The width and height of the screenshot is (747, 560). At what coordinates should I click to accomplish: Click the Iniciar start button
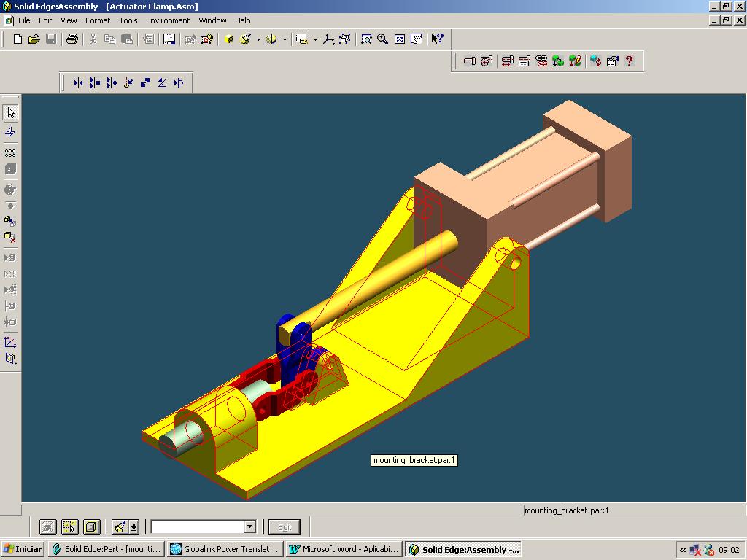pos(23,549)
